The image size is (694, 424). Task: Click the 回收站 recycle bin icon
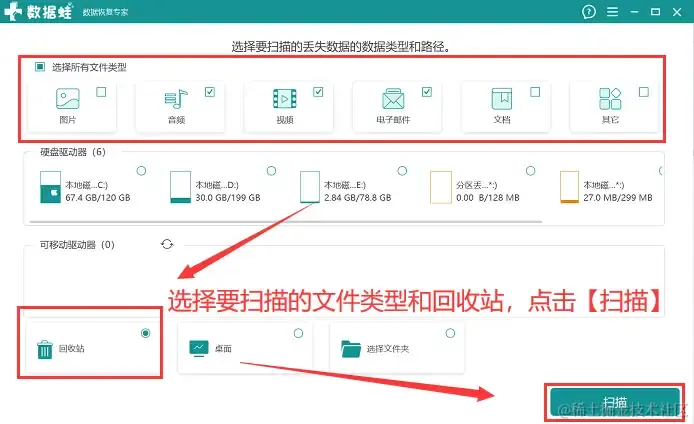click(x=45, y=349)
